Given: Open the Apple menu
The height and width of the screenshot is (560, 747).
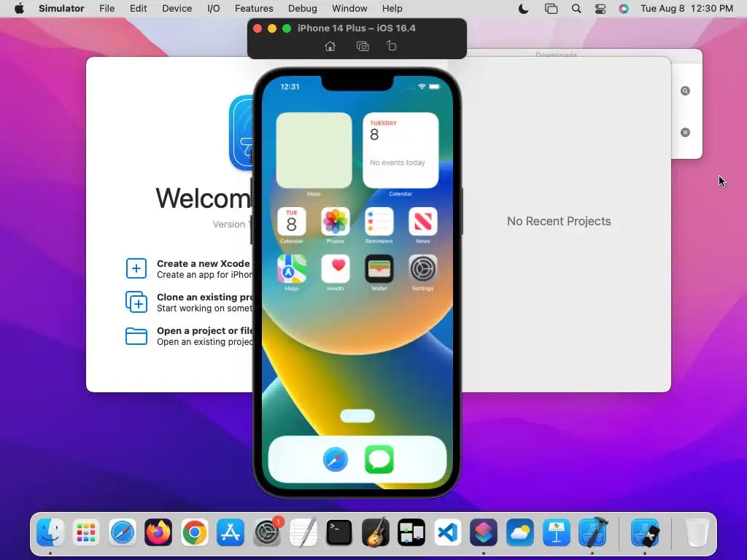Looking at the screenshot, I should tap(19, 9).
